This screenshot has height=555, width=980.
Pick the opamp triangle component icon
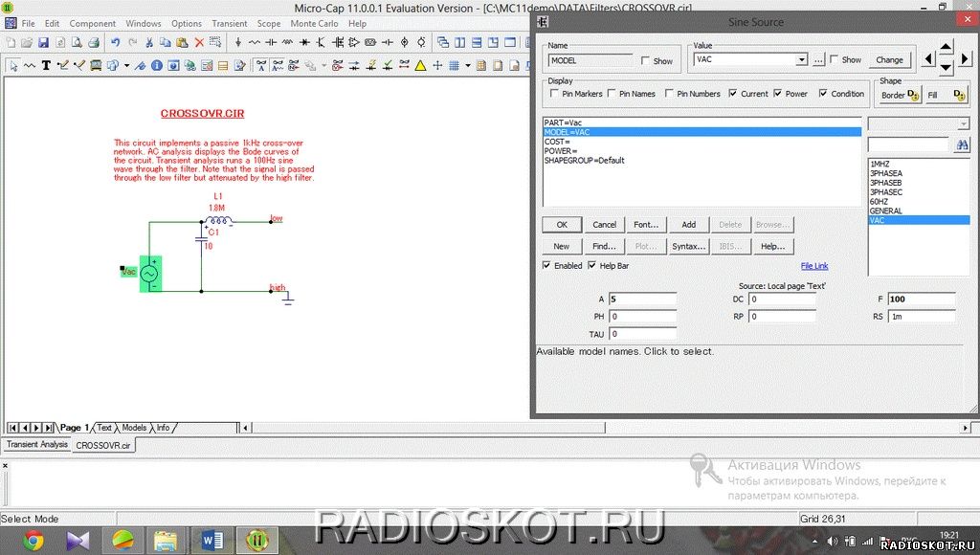[x=354, y=42]
